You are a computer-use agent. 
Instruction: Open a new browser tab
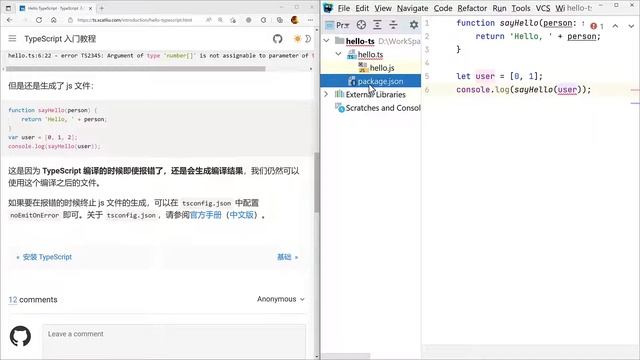coord(102,8)
